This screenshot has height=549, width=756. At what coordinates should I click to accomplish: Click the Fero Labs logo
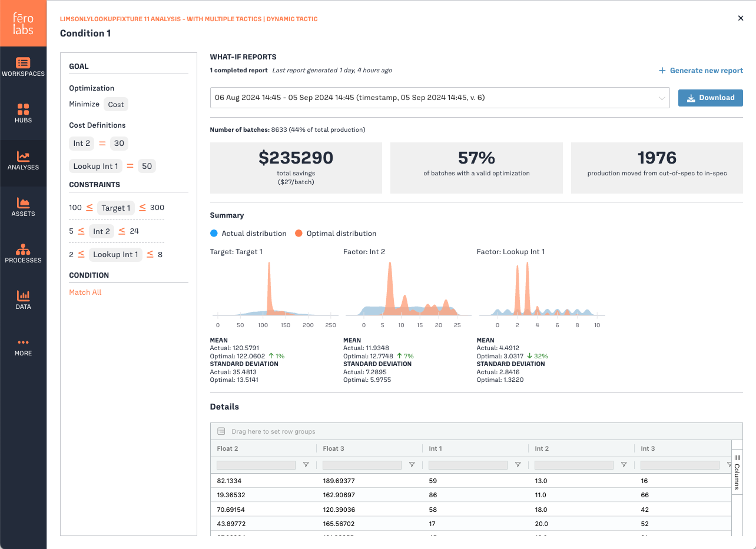(x=23, y=24)
